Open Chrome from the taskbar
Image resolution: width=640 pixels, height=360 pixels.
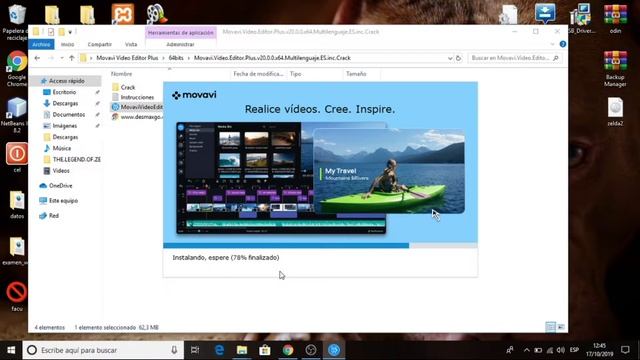(288, 350)
